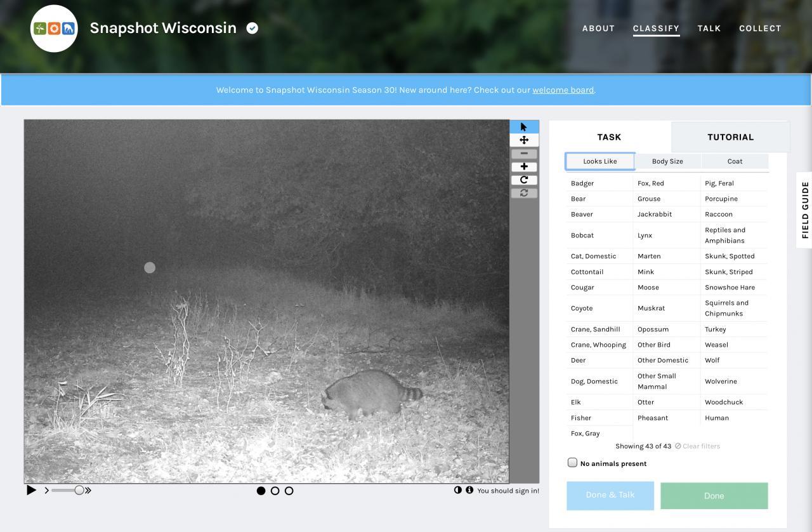Select Crane, Sandhill in the list
The width and height of the screenshot is (812, 532).
pos(599,329)
